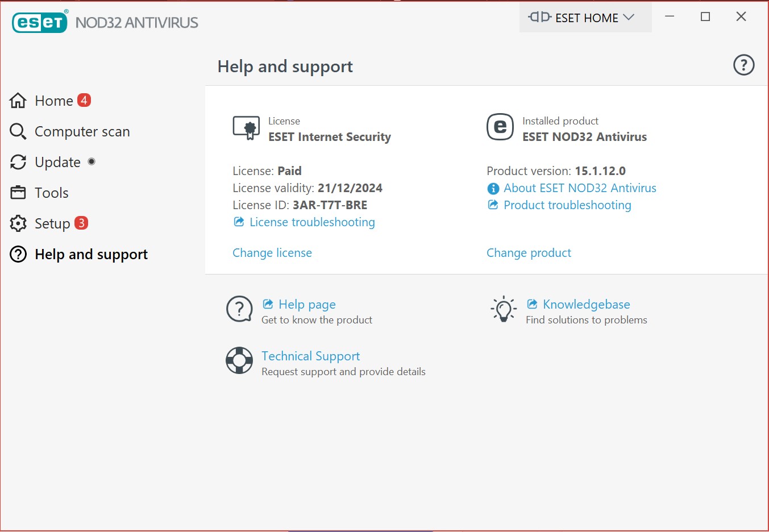Click the Help page question mark icon

click(239, 309)
